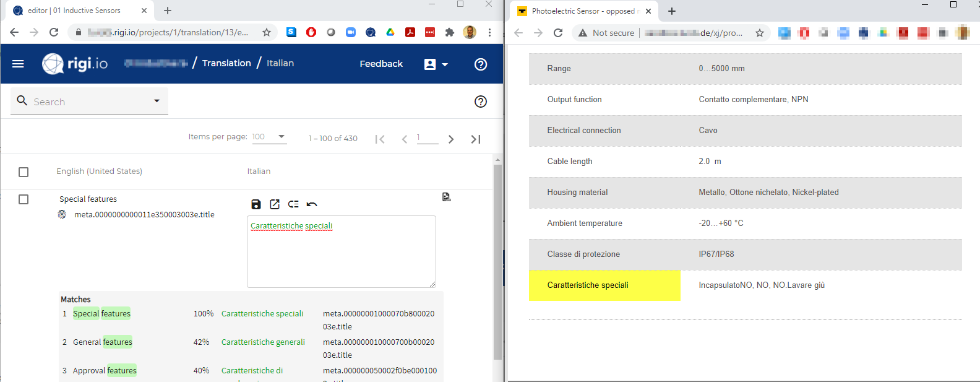The width and height of the screenshot is (980, 382).
Task: Click the Adobe Acrobat extension icon
Action: point(410,32)
